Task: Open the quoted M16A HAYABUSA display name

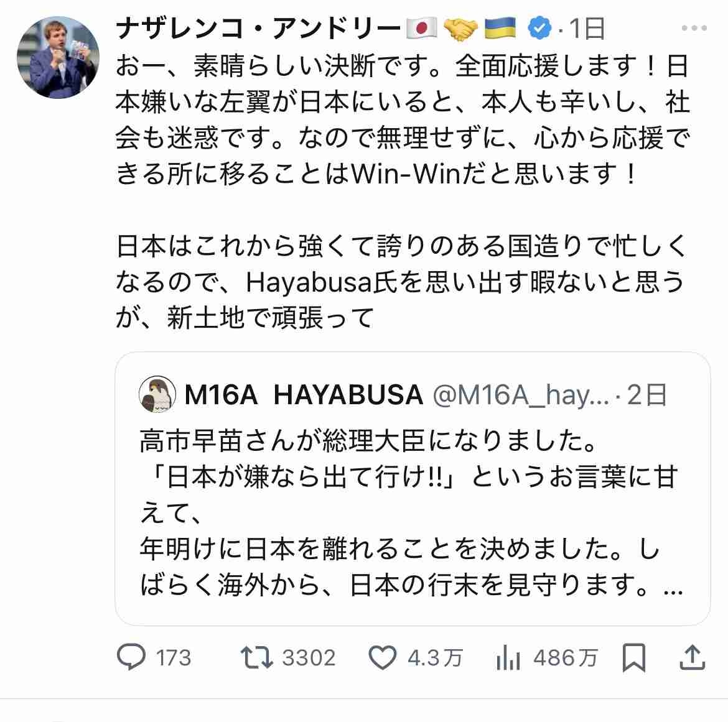Action: point(304,395)
